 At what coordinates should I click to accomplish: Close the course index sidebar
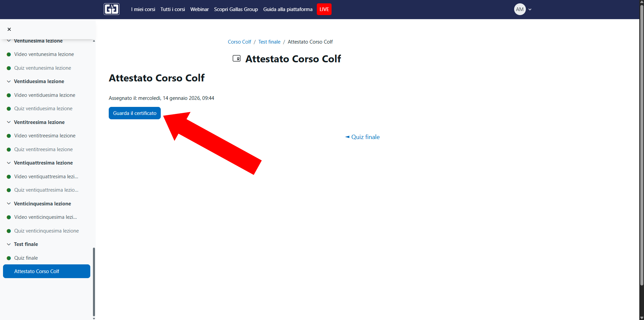pos(9,29)
